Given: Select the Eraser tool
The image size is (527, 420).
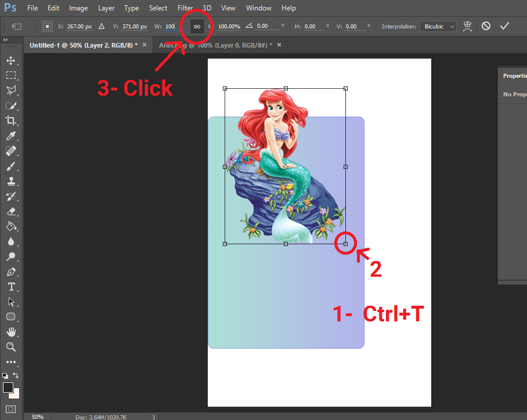Looking at the screenshot, I should point(11,211).
